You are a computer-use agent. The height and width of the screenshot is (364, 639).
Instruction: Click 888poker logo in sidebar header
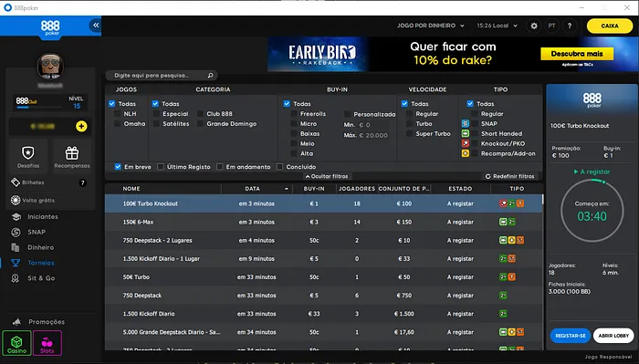click(x=50, y=27)
